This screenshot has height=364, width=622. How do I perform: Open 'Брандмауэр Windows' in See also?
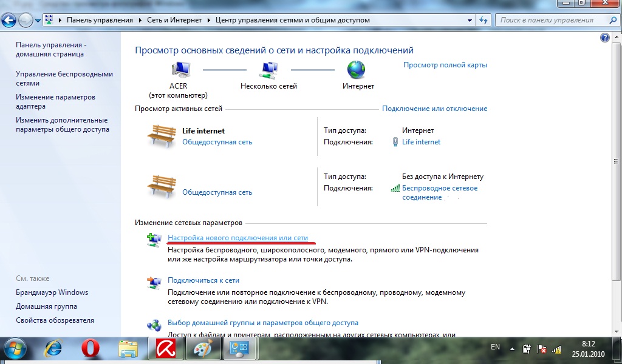click(x=52, y=292)
